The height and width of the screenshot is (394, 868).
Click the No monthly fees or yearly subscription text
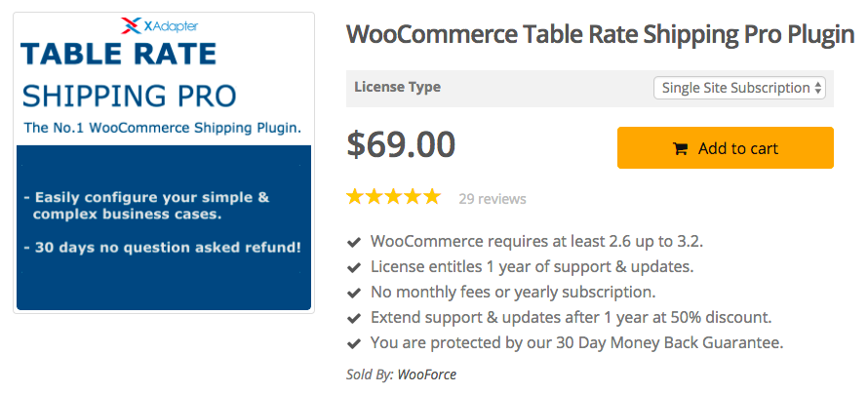[513, 292]
